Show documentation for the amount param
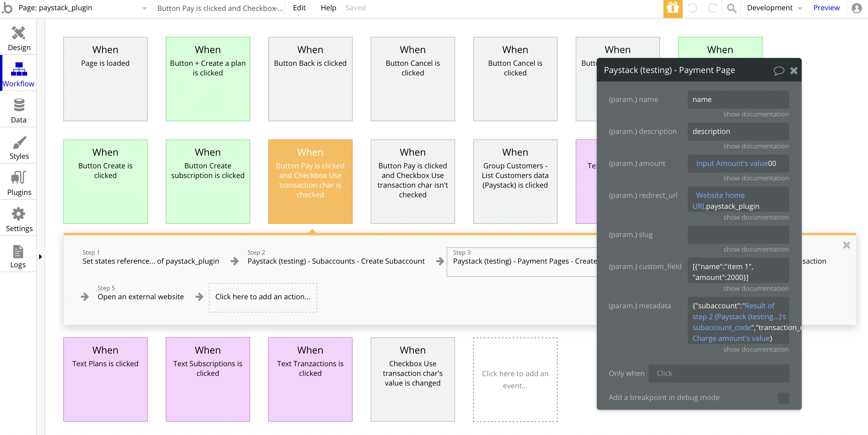Screen dimensions: 868x435 [756, 178]
